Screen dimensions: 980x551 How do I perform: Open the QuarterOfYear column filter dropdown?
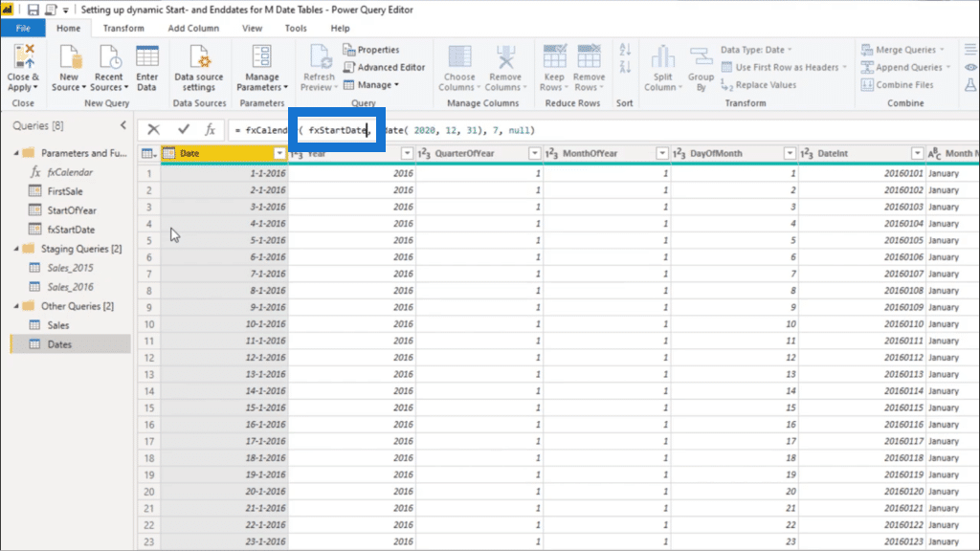tap(534, 153)
